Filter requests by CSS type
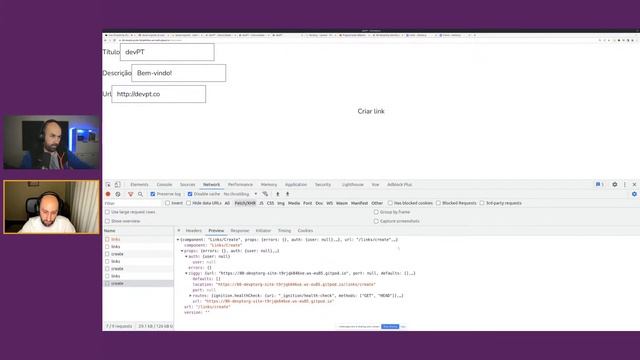 tap(270, 203)
